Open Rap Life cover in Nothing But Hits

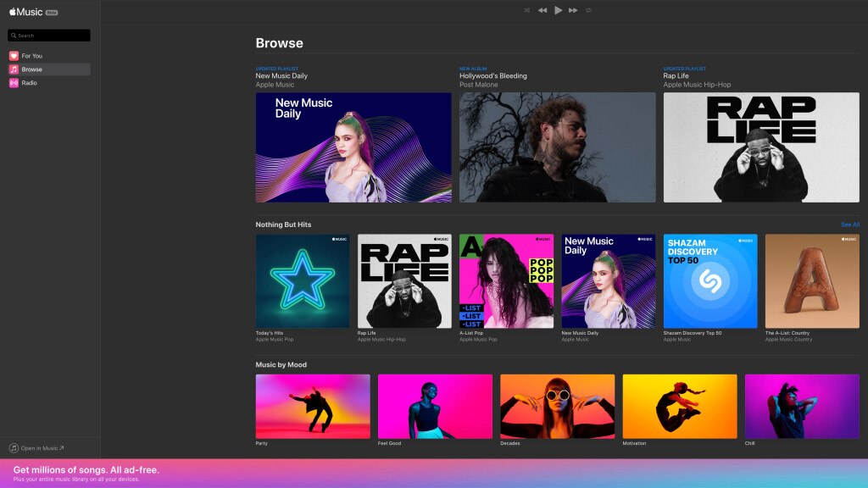coord(404,281)
